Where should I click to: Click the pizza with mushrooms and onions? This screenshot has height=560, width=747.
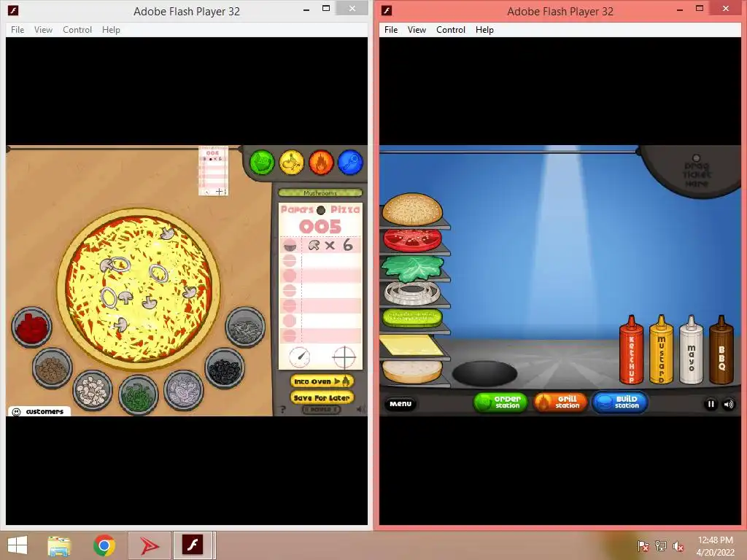coord(139,290)
